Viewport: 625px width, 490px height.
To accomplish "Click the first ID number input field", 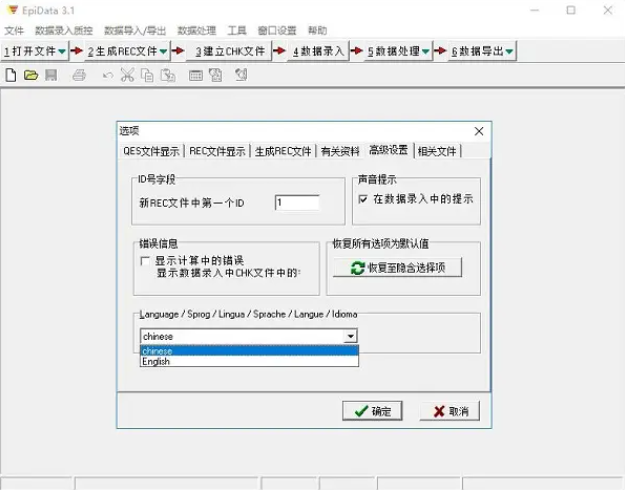I will click(x=297, y=202).
